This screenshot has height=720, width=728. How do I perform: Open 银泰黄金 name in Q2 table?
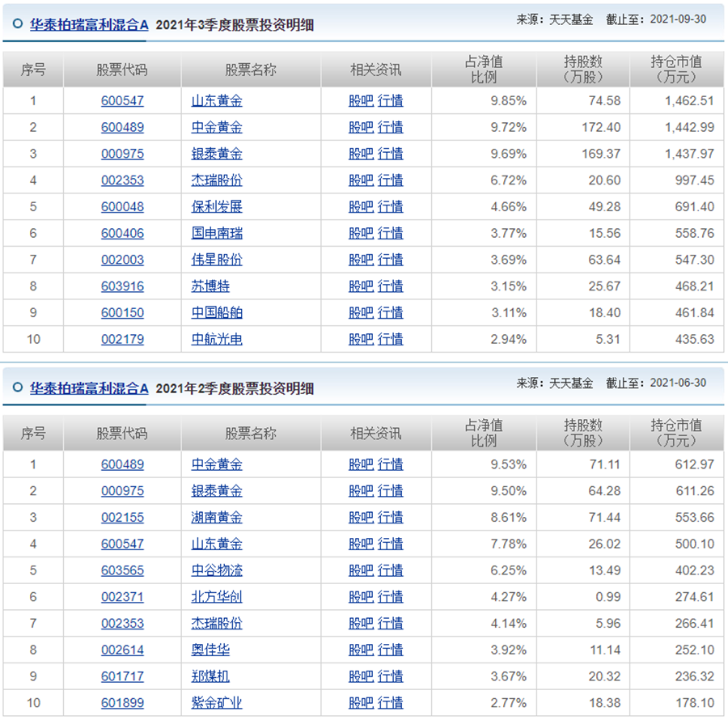217,491
